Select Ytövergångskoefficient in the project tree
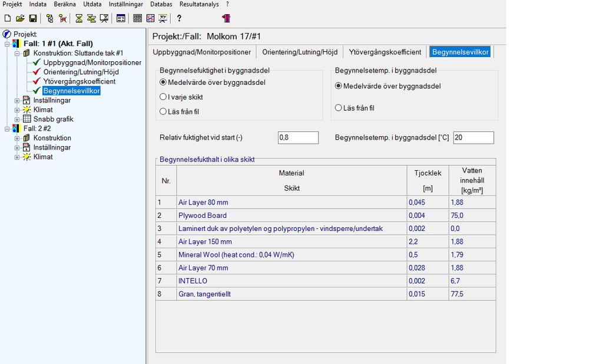This screenshot has width=603, height=364. coord(79,81)
